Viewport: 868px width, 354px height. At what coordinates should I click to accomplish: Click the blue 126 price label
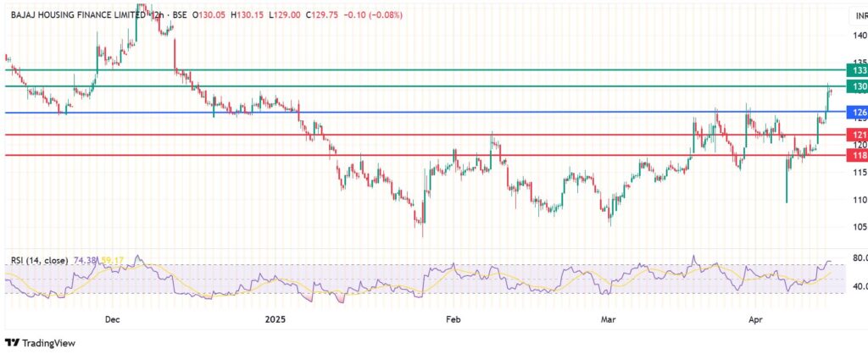pos(857,113)
